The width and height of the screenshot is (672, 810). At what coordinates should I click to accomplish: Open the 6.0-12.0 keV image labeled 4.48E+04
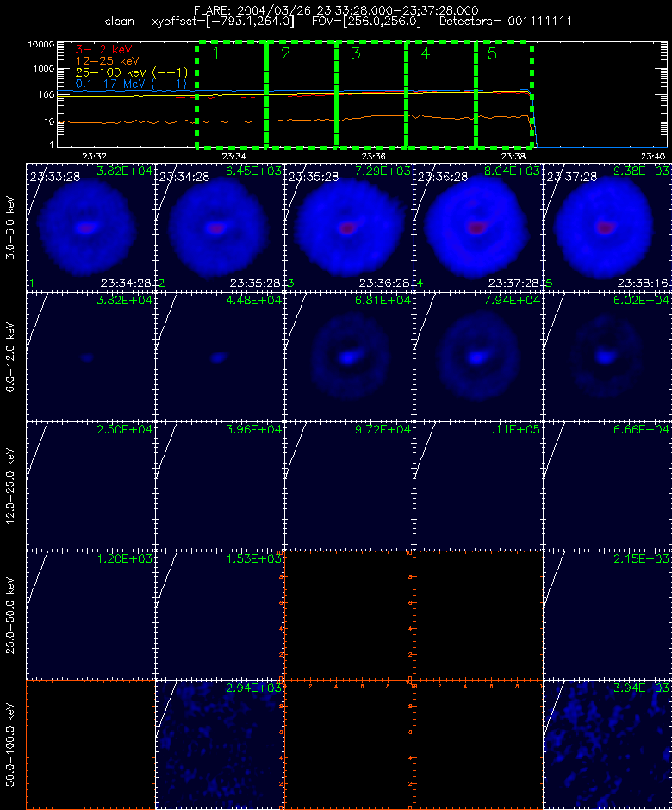pos(220,357)
